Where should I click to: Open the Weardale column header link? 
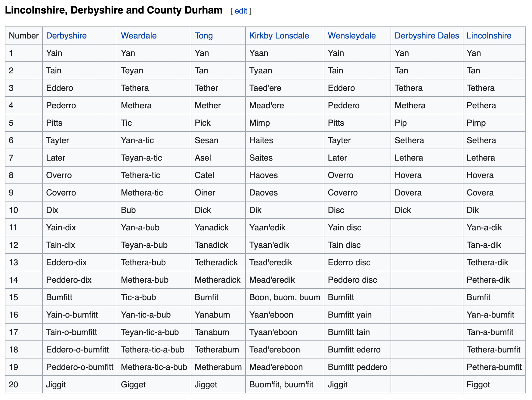pyautogui.click(x=139, y=36)
